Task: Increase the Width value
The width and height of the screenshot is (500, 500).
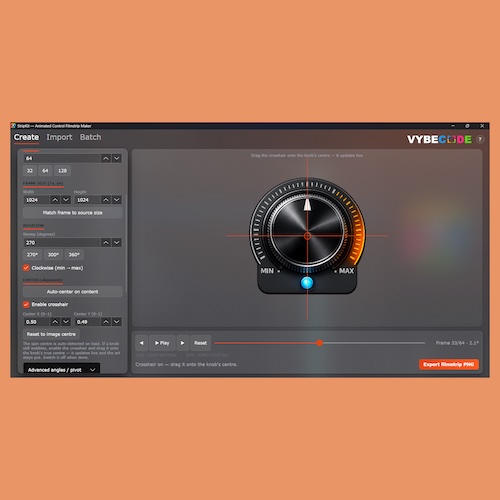Action: click(55, 200)
